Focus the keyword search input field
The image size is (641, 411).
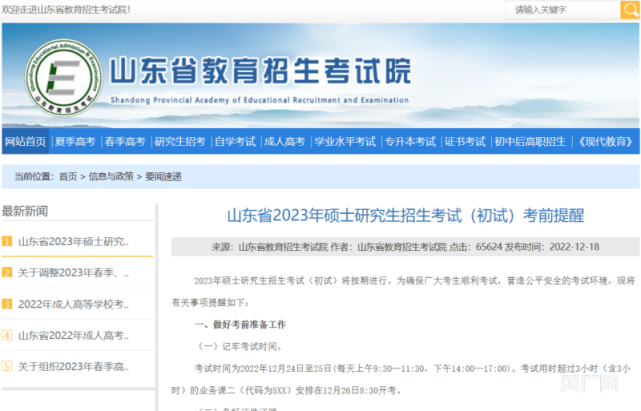click(563, 9)
